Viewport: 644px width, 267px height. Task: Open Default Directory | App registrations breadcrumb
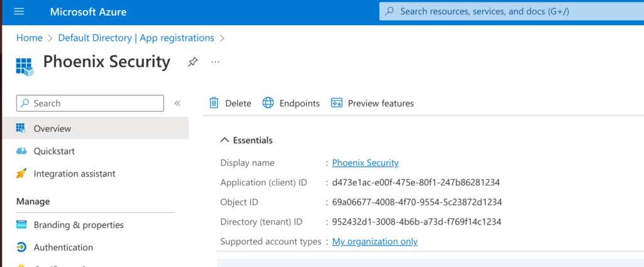(136, 38)
